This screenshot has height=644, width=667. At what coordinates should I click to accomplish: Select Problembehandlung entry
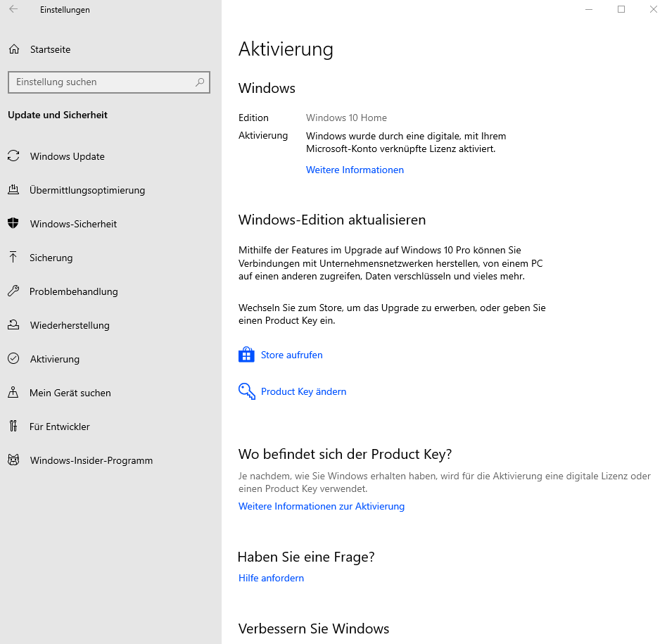pos(110,291)
